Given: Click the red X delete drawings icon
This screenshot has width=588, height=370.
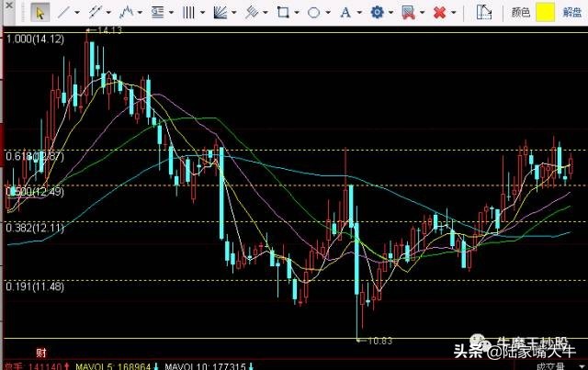Looking at the screenshot, I should click(439, 12).
